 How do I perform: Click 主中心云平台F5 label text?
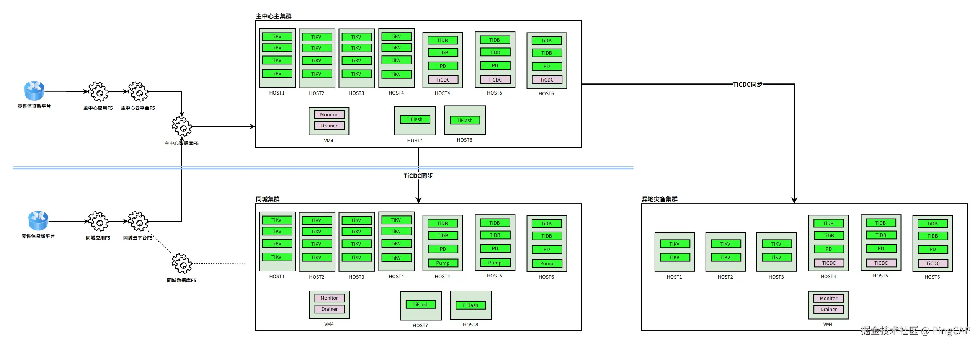click(138, 108)
